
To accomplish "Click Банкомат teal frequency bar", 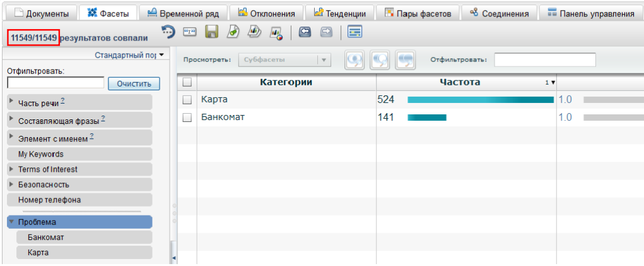I will click(x=427, y=118).
